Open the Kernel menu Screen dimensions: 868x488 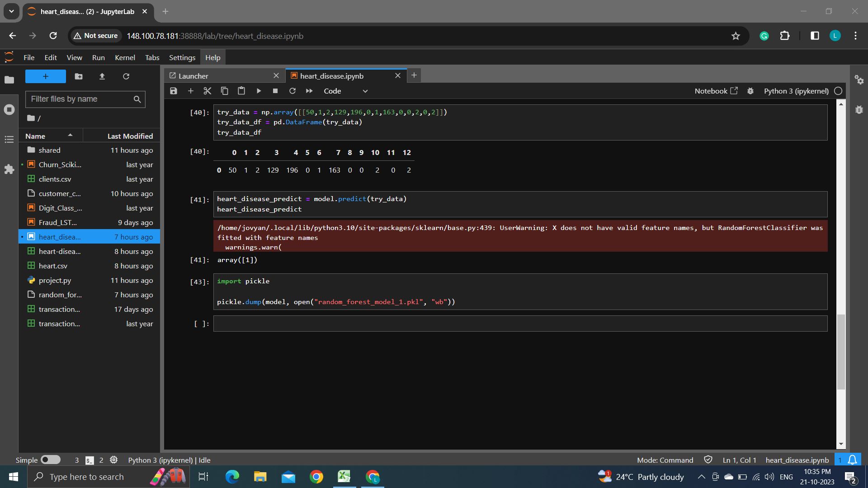pos(125,57)
